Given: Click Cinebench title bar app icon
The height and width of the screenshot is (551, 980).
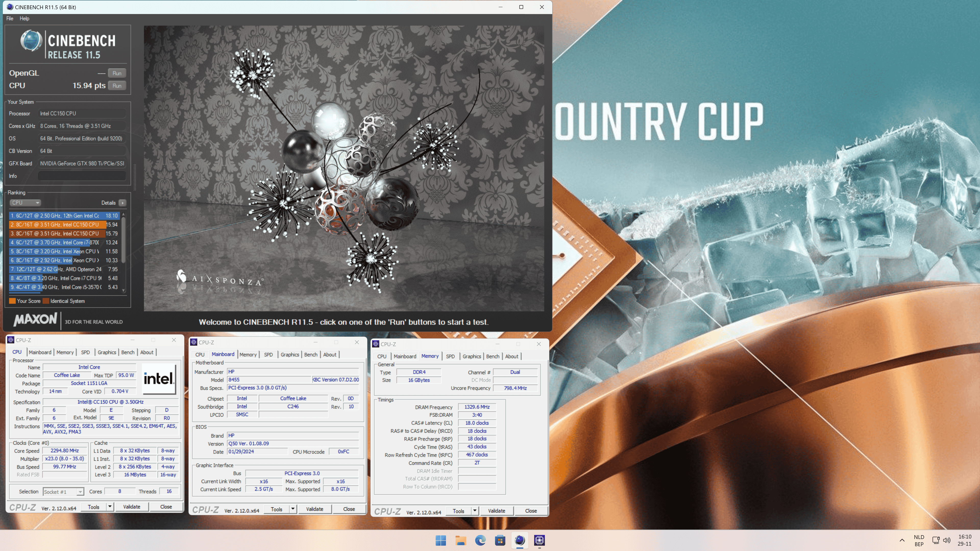Looking at the screenshot, I should click(x=10, y=7).
